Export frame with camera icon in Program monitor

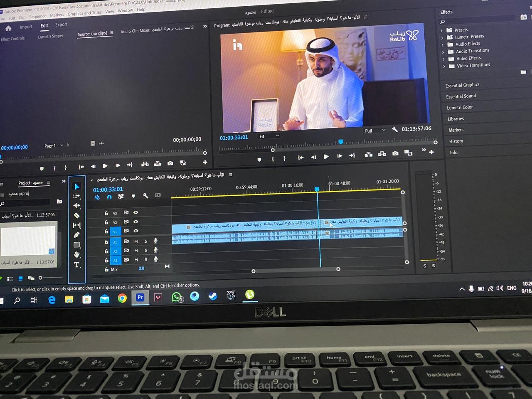click(395, 153)
